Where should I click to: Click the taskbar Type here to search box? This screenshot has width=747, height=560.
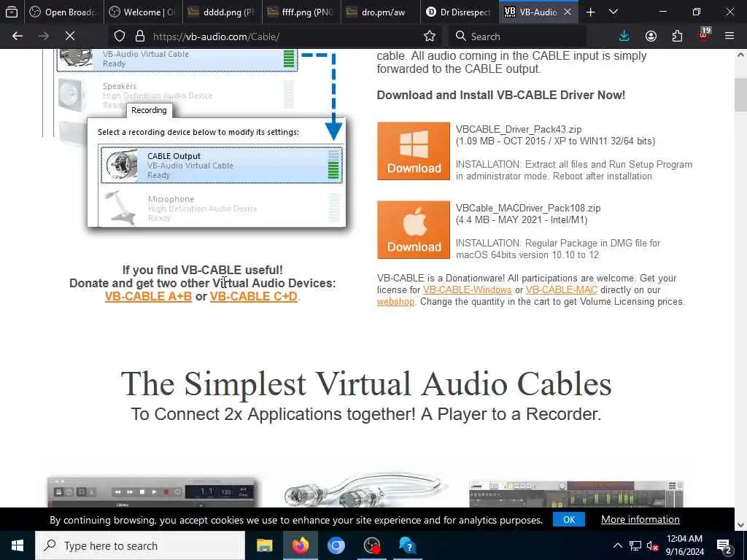point(140,545)
